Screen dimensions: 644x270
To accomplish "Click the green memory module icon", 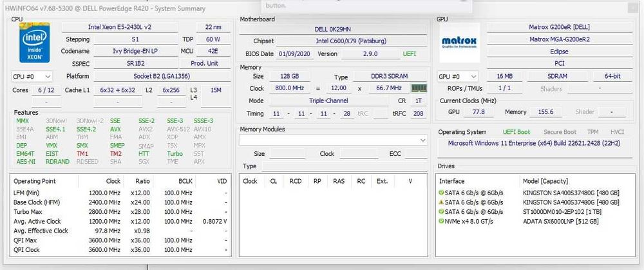I will [419, 88].
